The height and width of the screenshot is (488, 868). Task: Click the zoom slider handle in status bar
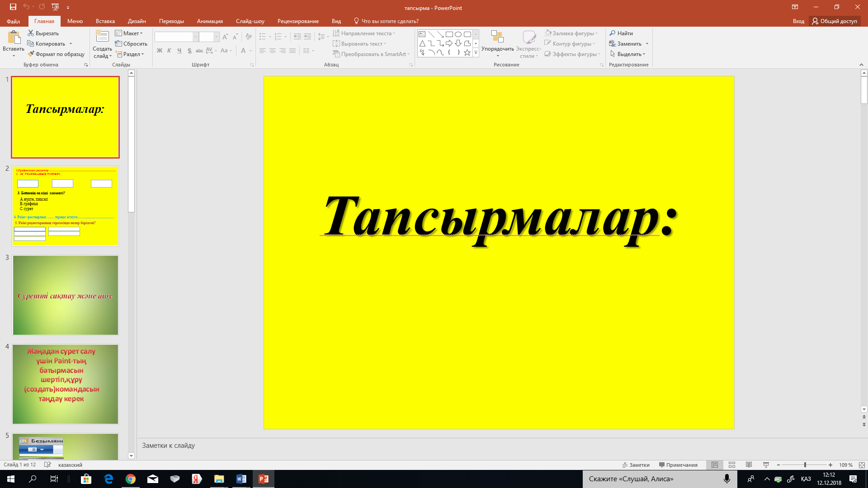(x=805, y=465)
